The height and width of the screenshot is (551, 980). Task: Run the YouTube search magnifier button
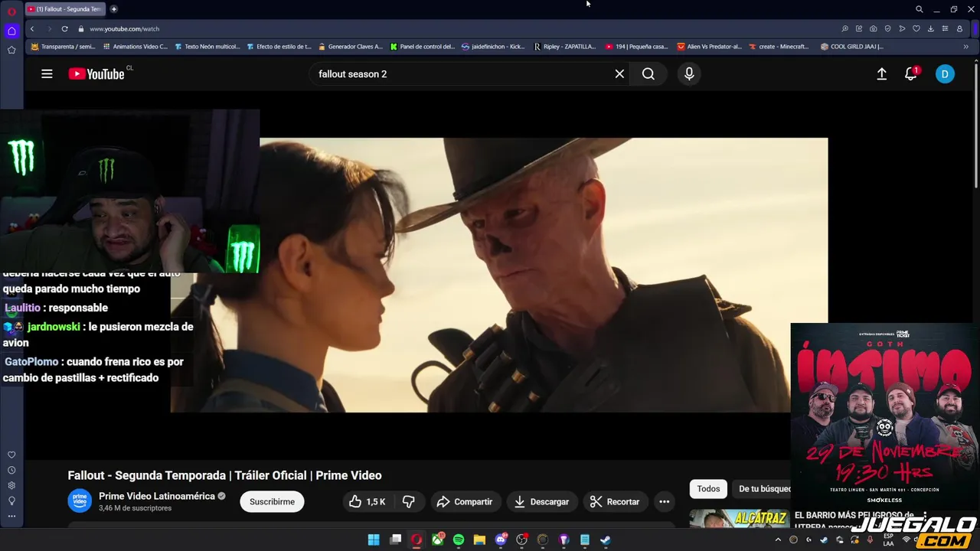coord(648,73)
